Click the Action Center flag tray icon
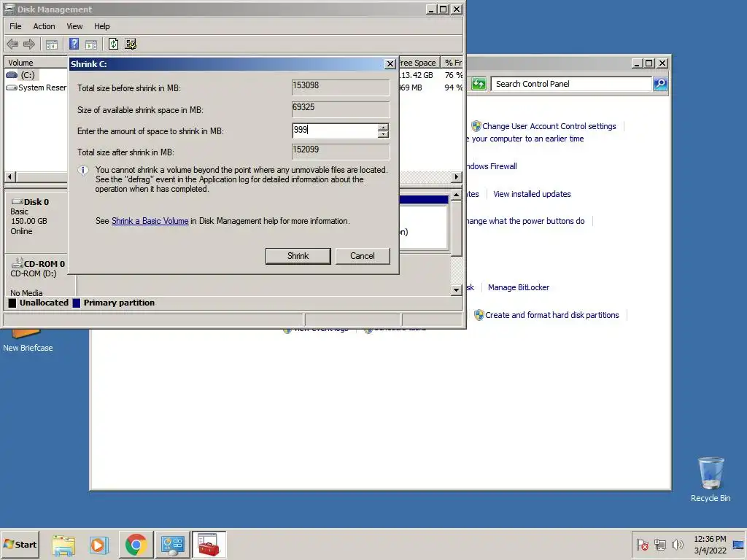Viewport: 747px width, 560px height. point(643,544)
